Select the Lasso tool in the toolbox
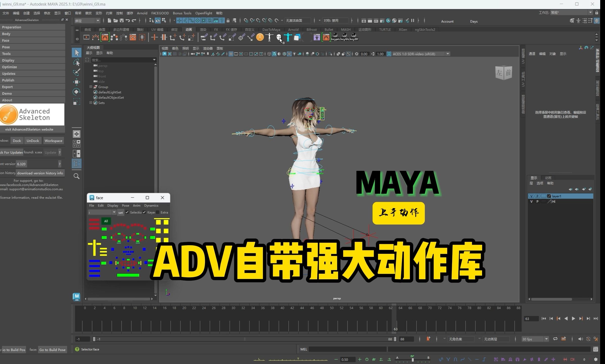Image resolution: width=605 pixels, height=364 pixels. pyautogui.click(x=76, y=62)
